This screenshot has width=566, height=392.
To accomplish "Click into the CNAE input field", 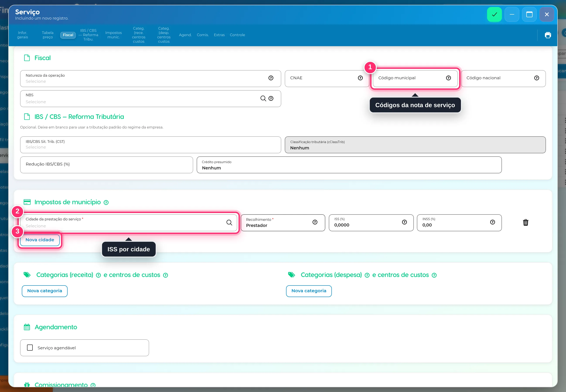I will (x=327, y=79).
